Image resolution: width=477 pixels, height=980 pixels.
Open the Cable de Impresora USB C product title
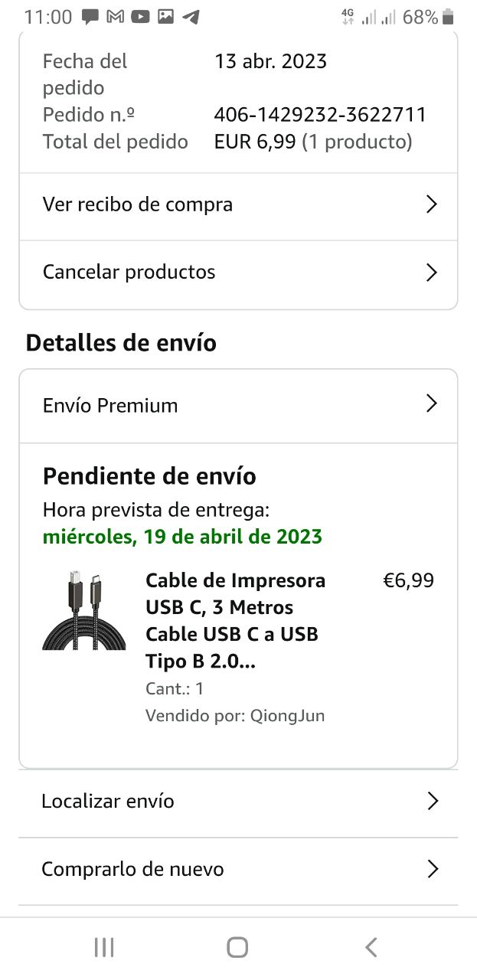click(x=235, y=621)
